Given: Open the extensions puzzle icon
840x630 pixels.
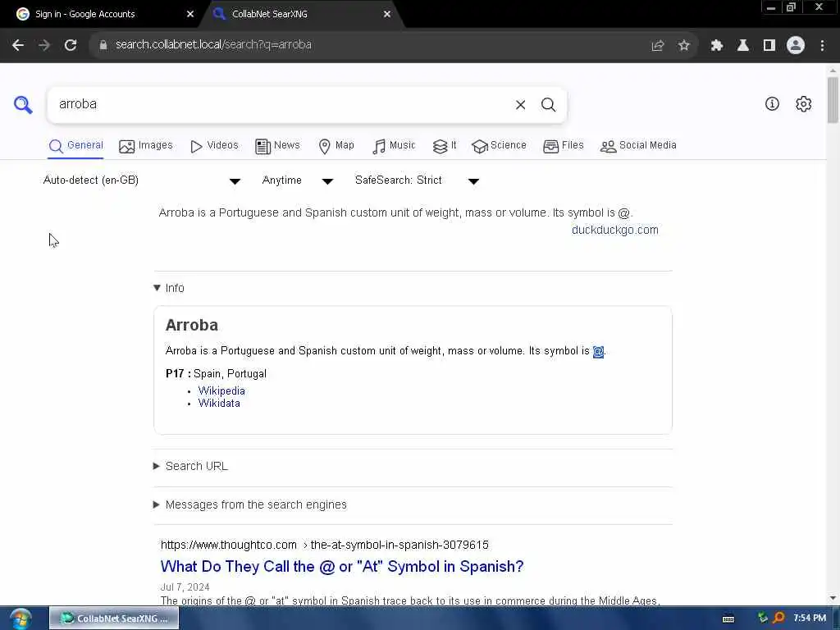Looking at the screenshot, I should (x=717, y=45).
